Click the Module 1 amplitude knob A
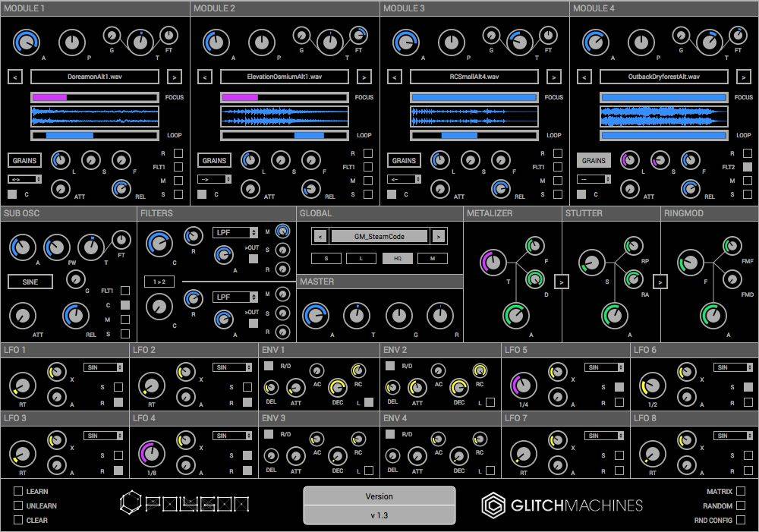759x532 pixels. pos(27,42)
